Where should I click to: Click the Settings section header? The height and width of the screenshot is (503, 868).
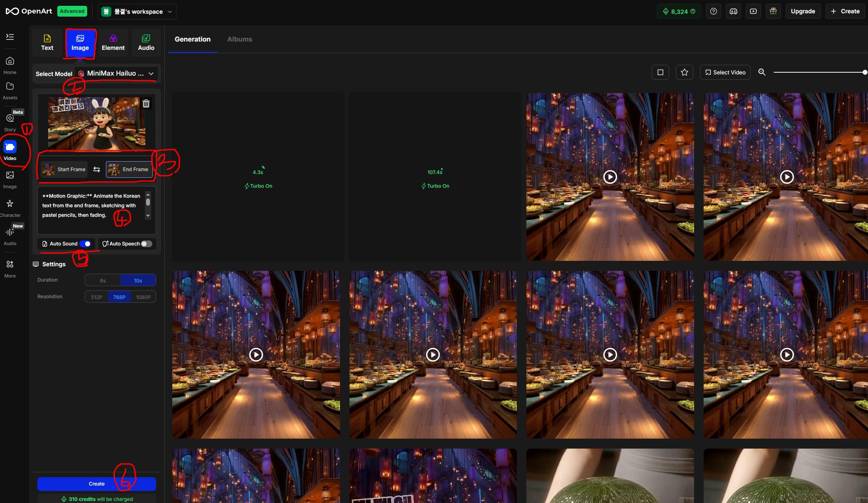point(49,264)
